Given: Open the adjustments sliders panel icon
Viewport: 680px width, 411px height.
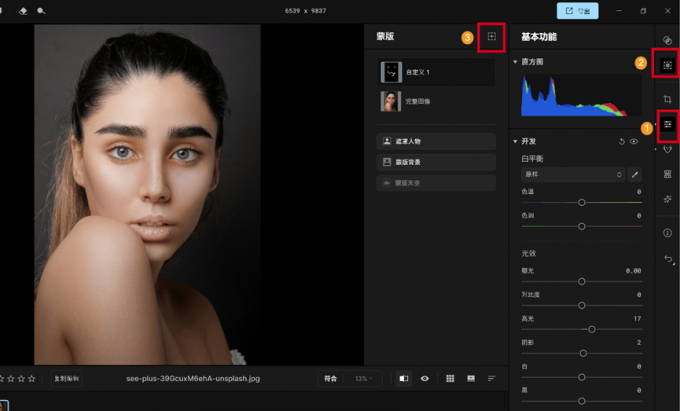Looking at the screenshot, I should (x=667, y=124).
